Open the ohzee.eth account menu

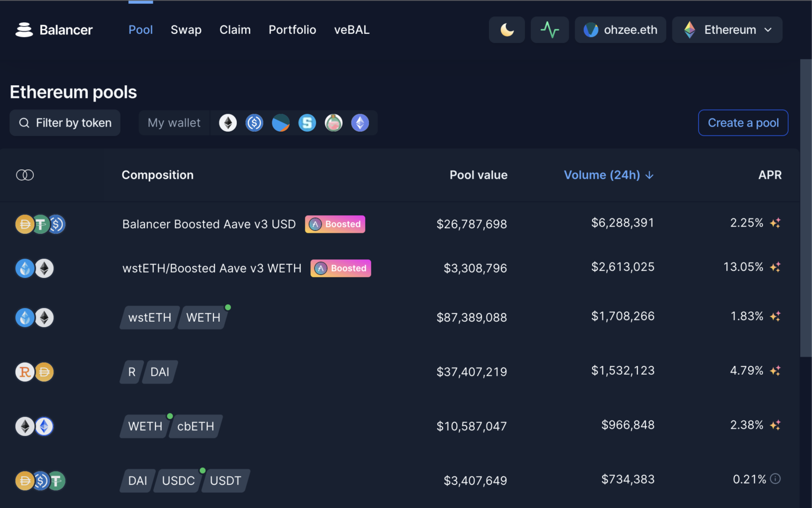pyautogui.click(x=620, y=30)
